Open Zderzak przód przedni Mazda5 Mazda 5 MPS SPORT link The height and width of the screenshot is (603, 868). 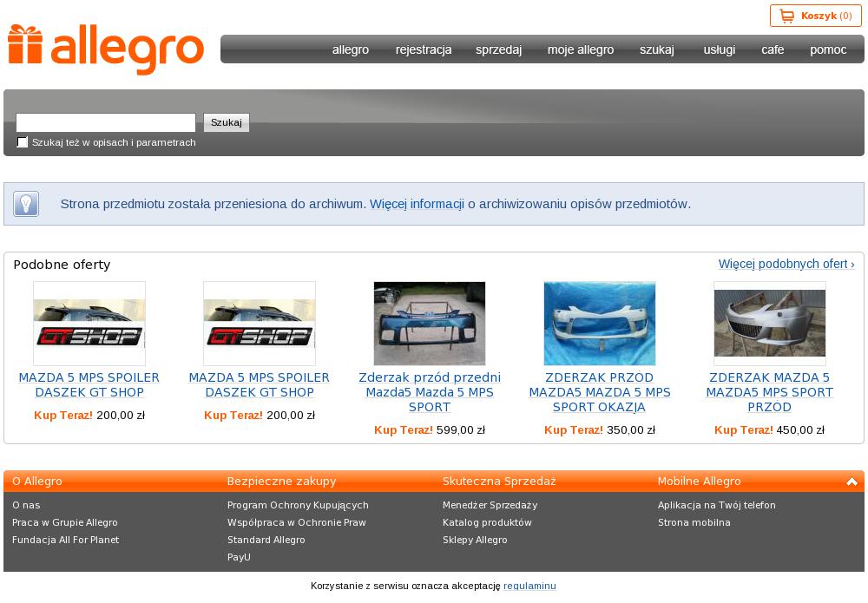430,392
